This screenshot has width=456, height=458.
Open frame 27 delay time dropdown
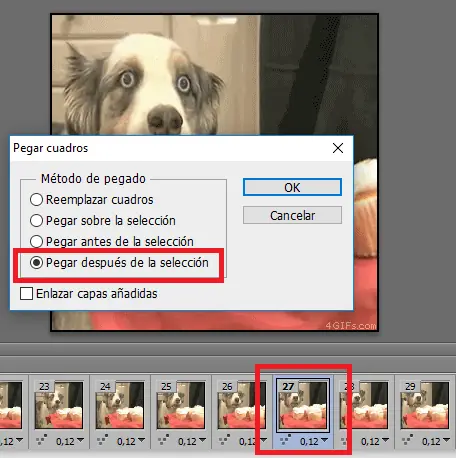(x=314, y=441)
